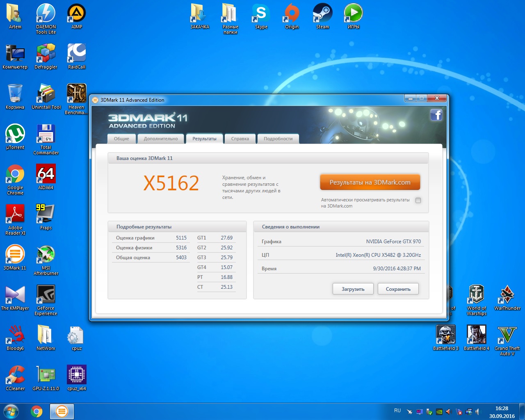Click the Fraps desktop shortcut
The width and height of the screenshot is (525, 420).
coord(46,217)
